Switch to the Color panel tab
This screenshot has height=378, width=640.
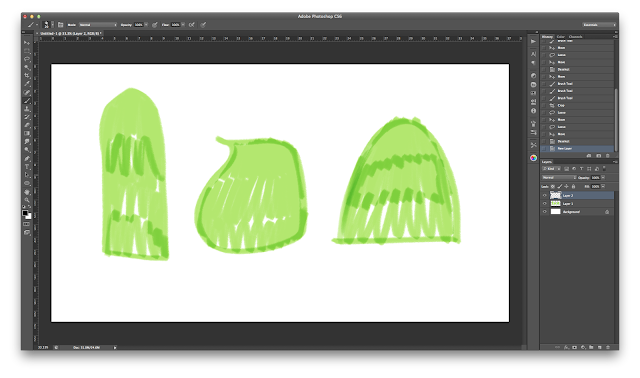[561, 37]
